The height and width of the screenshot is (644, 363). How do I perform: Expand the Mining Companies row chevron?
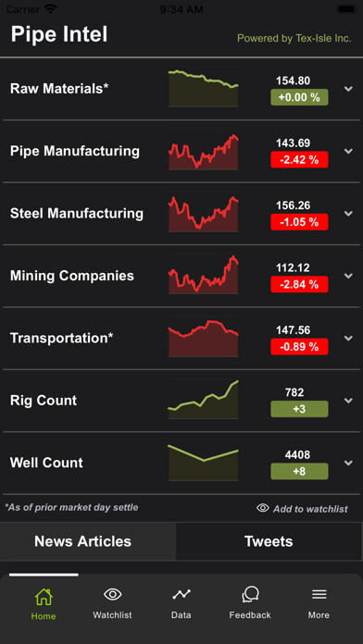coord(348,276)
